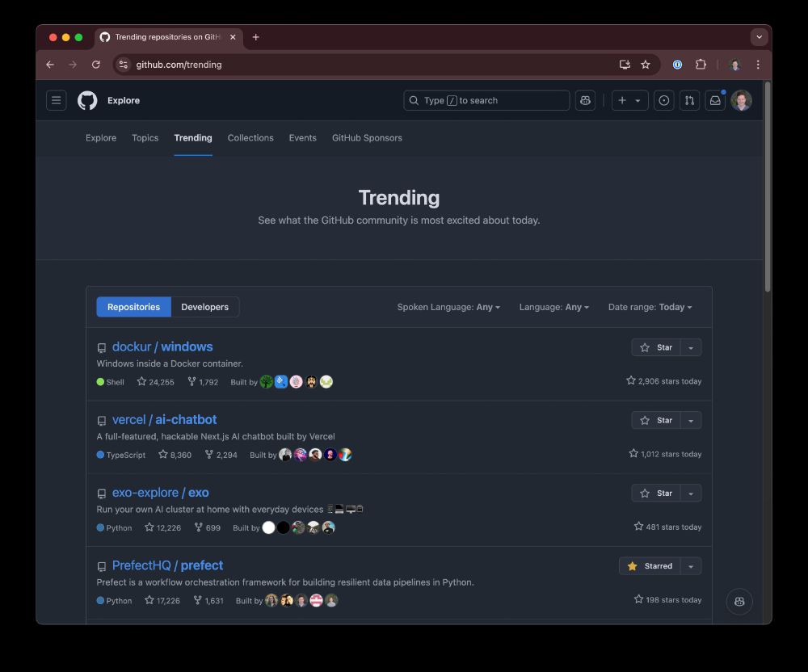Switch to Repositories view
The width and height of the screenshot is (808, 672).
pos(133,307)
